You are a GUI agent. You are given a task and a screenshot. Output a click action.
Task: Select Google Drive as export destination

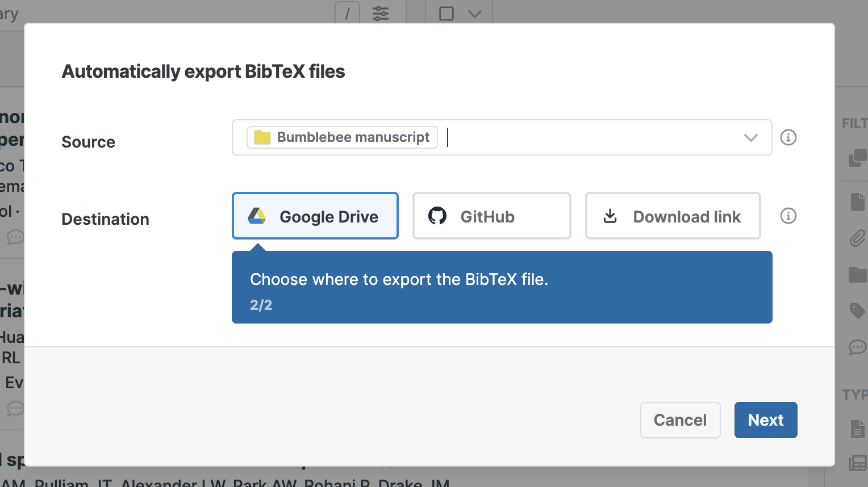[x=315, y=216]
